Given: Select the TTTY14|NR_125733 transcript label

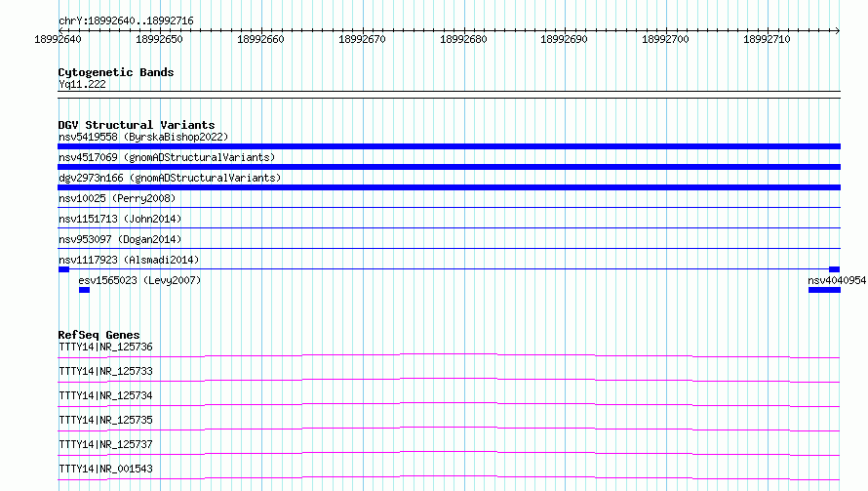Looking at the screenshot, I should tap(105, 371).
